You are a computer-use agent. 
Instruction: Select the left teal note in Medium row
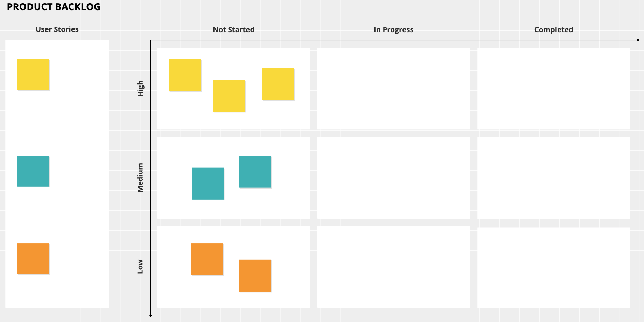tap(208, 184)
